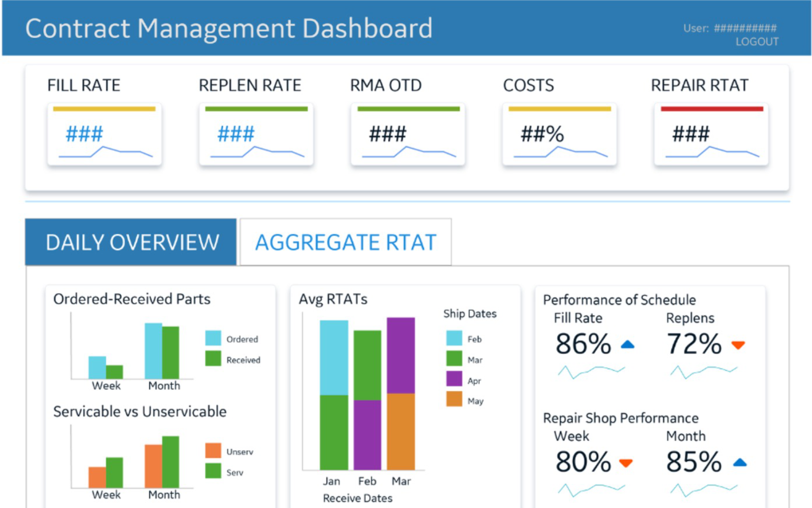
Task: Click the Repair Shop Performance heading
Action: [621, 418]
